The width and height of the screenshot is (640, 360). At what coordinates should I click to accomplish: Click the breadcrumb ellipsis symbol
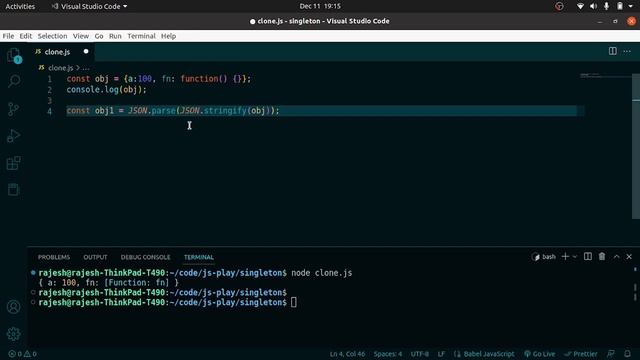point(86,68)
